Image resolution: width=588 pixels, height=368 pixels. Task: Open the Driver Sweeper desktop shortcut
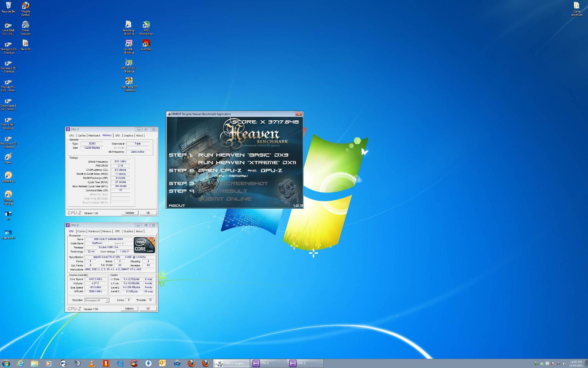(26, 28)
